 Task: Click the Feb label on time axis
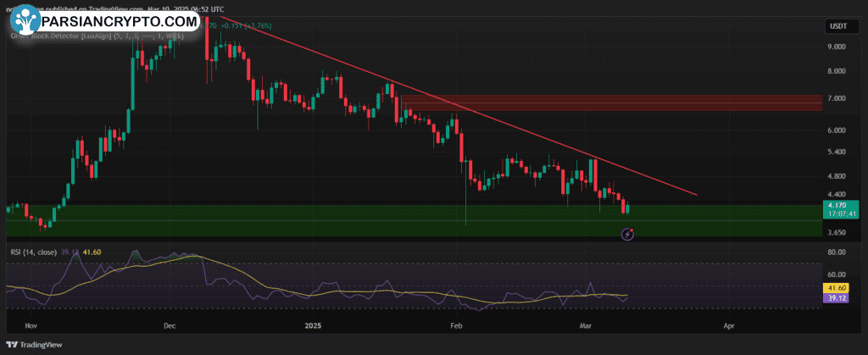tap(457, 324)
